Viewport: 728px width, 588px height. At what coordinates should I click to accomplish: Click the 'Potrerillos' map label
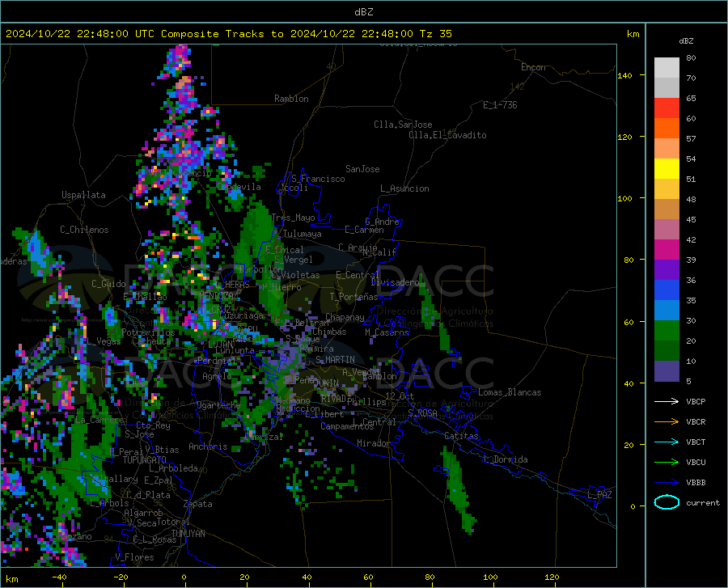pyautogui.click(x=149, y=332)
